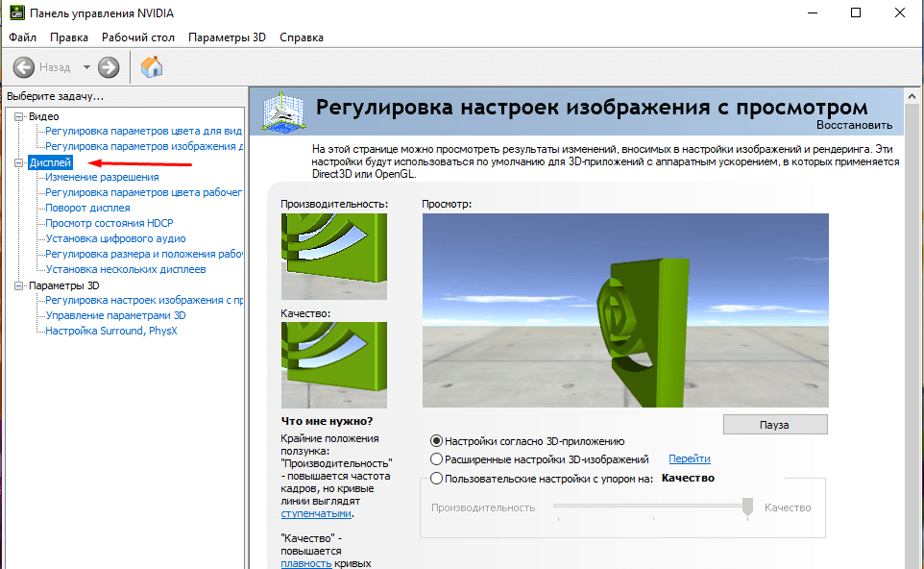Click the Performance-Quality slider handle
The image size is (924, 569).
(747, 507)
